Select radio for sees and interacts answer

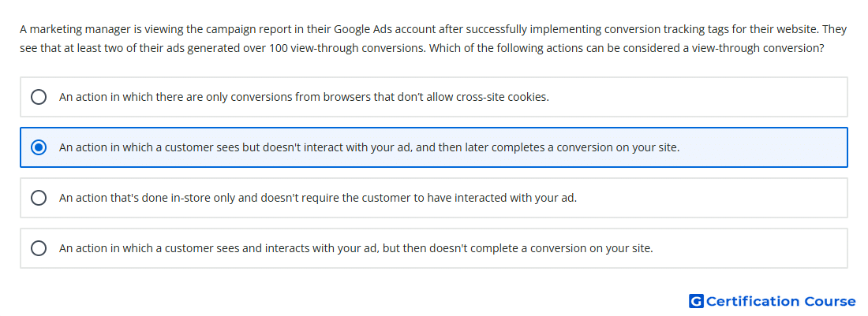[39, 248]
